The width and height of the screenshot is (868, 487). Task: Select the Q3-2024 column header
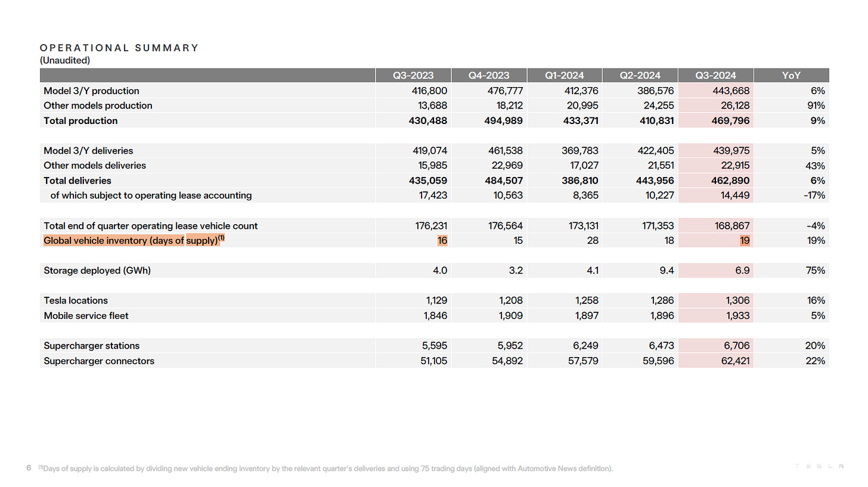[715, 75]
